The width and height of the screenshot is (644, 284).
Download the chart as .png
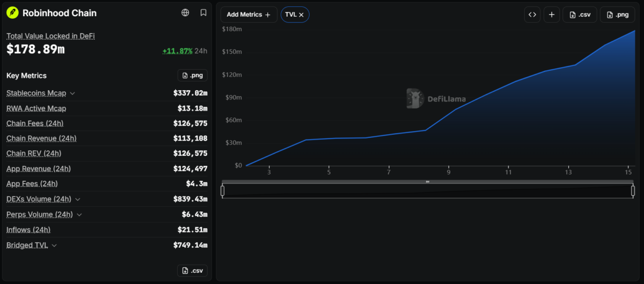click(617, 14)
